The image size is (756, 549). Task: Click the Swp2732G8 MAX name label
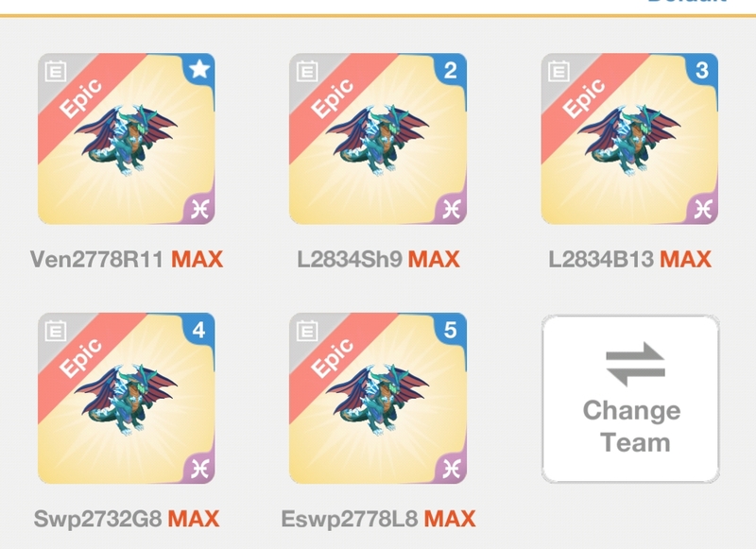[127, 519]
